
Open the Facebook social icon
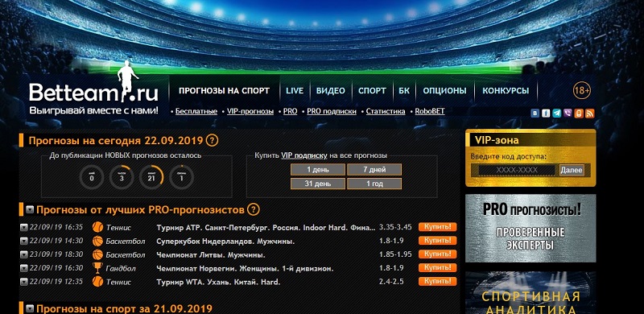[x=546, y=114]
